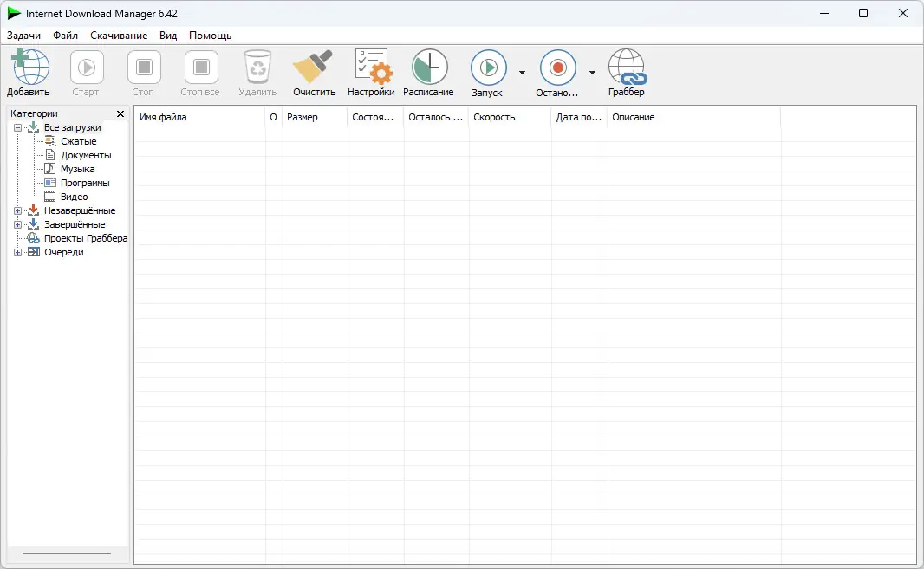
Task: Select the Незавершённые category
Action: click(80, 210)
